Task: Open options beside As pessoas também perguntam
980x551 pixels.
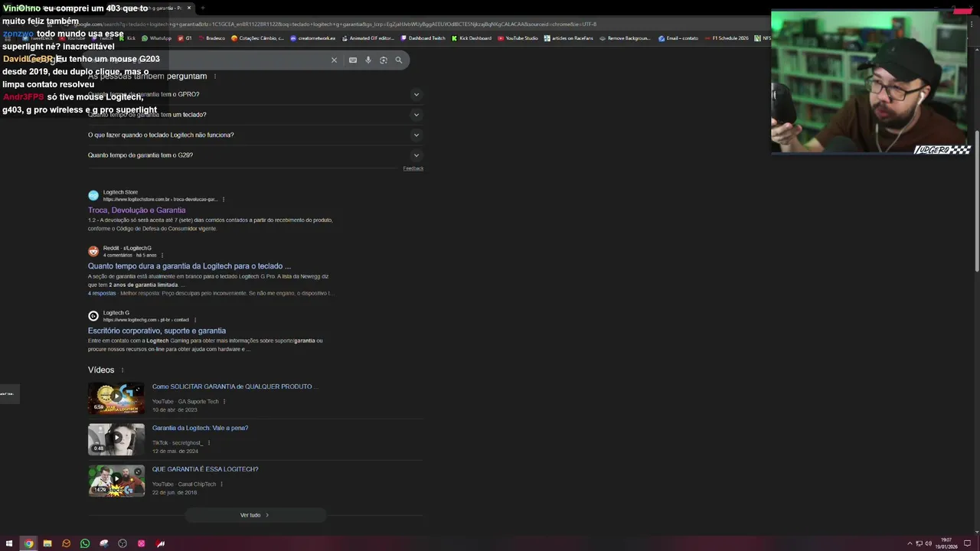Action: click(x=215, y=77)
